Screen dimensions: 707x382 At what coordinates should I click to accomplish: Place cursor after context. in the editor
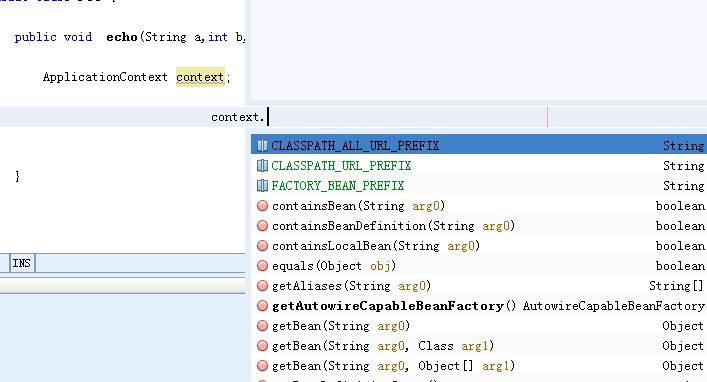[x=268, y=117]
